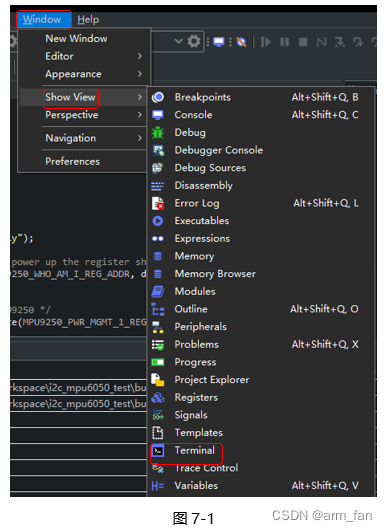The image size is (387, 531).
Task: Click the Resume debug button
Action: pyautogui.click(x=266, y=42)
